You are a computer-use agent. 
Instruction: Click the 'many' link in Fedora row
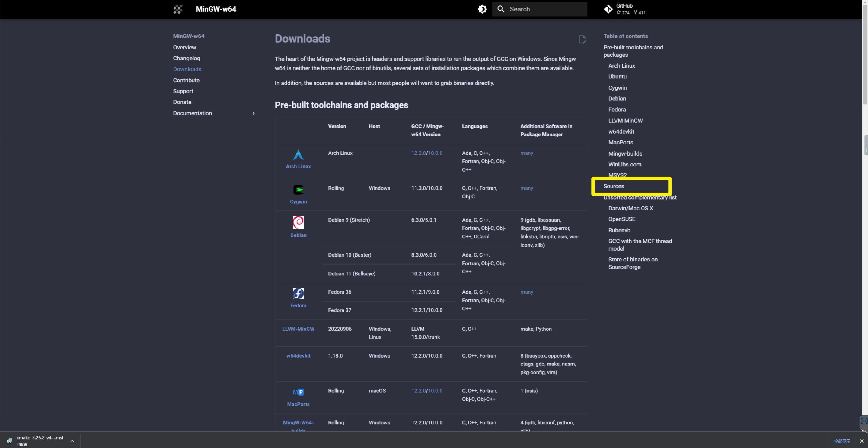(526, 292)
